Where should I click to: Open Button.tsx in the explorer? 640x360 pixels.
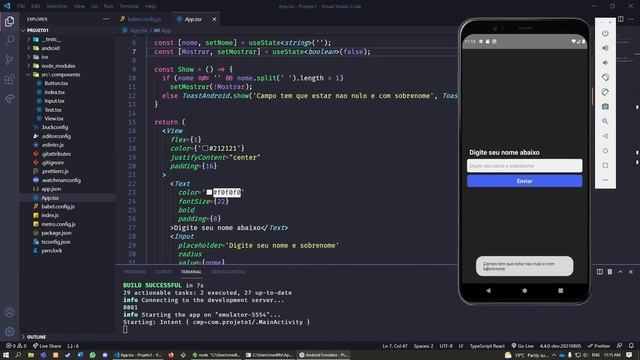coord(56,83)
